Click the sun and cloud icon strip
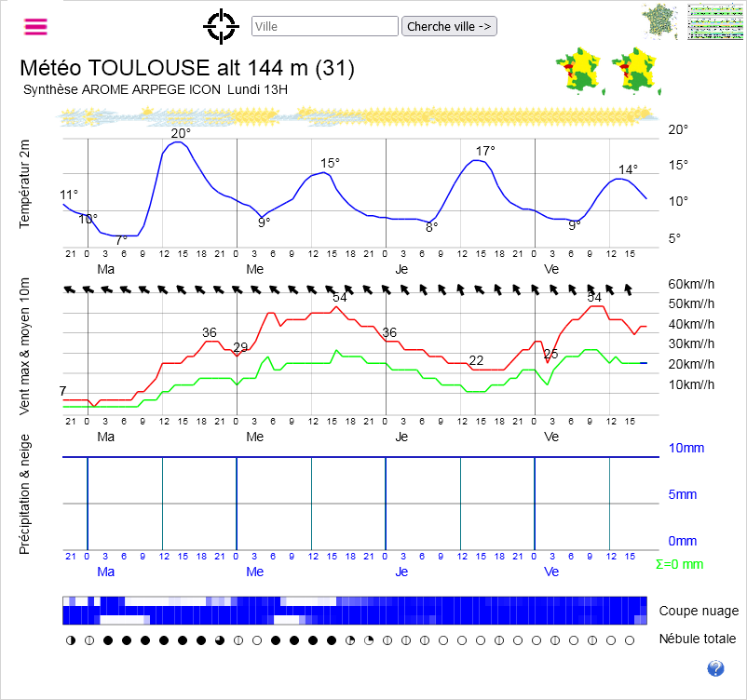This screenshot has height=700, width=747. [354, 116]
